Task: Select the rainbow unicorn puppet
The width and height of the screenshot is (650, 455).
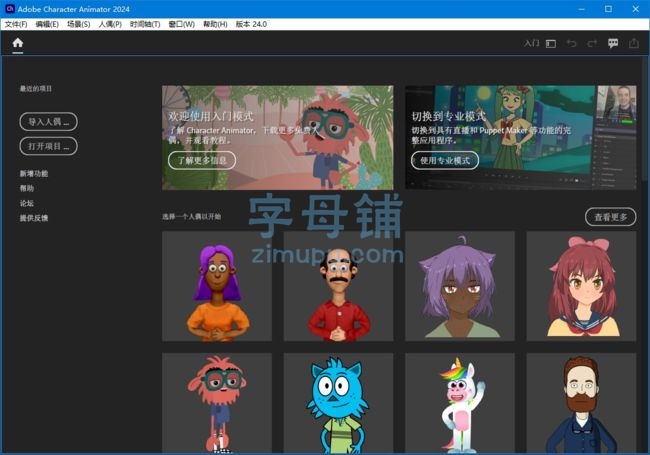Action: 460,403
